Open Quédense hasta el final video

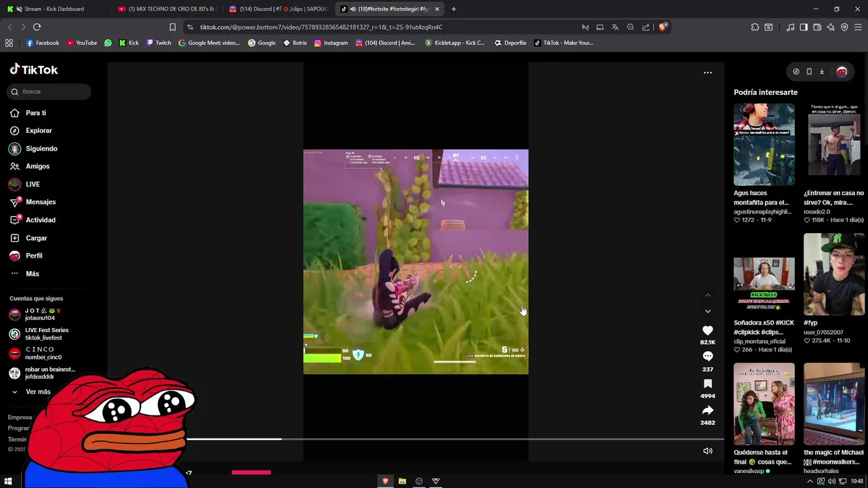(x=764, y=404)
